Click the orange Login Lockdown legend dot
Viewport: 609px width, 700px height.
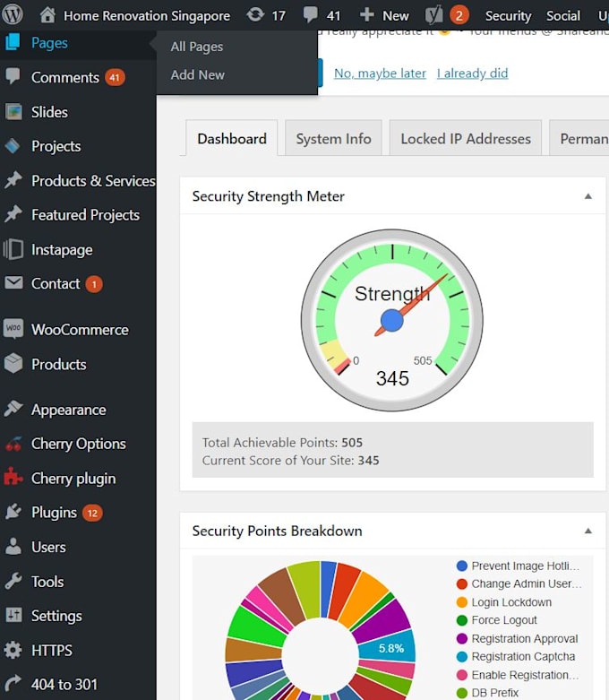coord(462,602)
